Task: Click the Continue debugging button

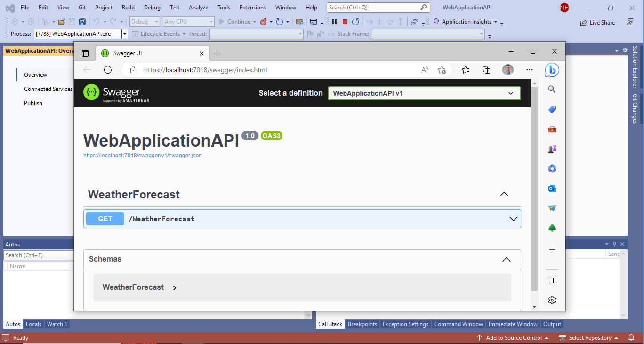Action: tap(234, 22)
